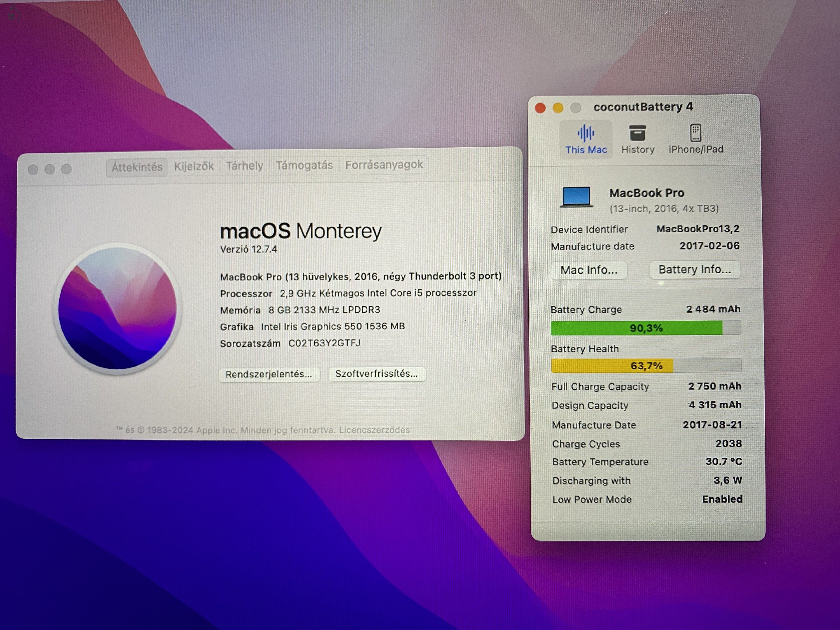This screenshot has height=630, width=840.
Task: Click the coconutBattery 4 window title
Action: 643,108
